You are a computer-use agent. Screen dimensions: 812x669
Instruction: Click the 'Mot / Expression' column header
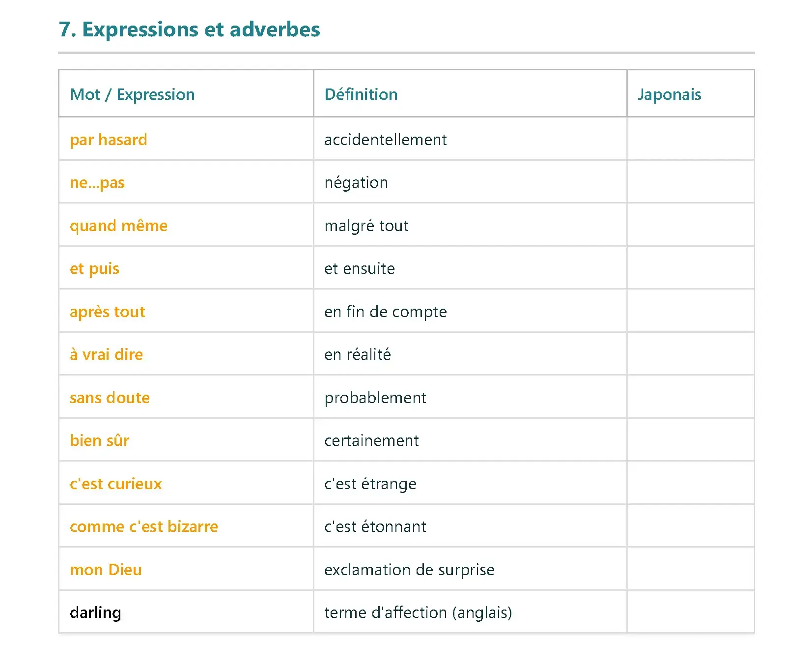pyautogui.click(x=132, y=94)
